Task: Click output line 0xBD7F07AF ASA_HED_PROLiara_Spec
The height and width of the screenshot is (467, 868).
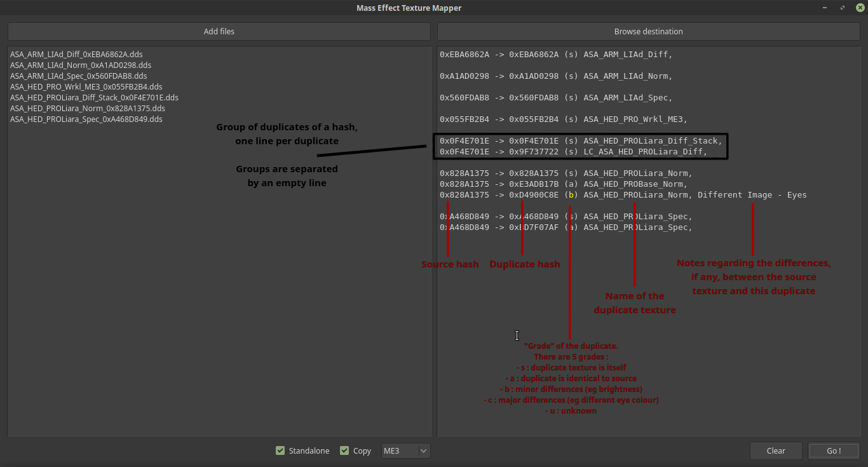Action: click(566, 227)
